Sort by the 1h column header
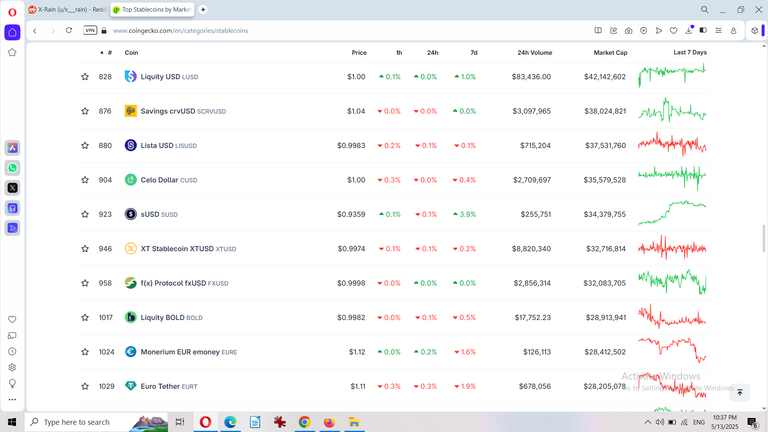768x432 pixels. coord(399,52)
